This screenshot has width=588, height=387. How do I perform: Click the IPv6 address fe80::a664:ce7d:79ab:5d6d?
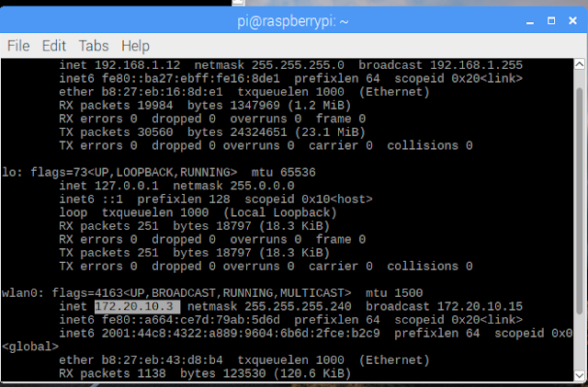191,320
